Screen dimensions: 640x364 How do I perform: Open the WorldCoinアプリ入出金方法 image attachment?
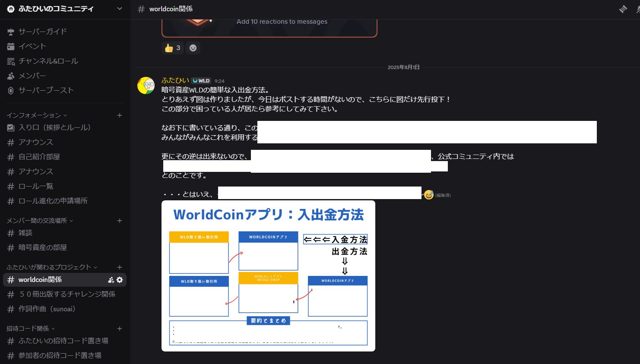coord(268,276)
